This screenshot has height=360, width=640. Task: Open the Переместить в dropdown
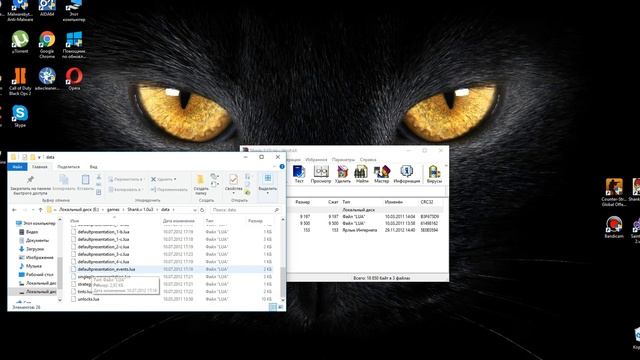(126, 179)
